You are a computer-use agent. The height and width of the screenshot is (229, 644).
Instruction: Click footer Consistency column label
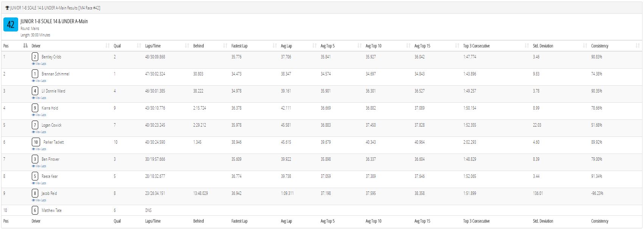tap(600, 221)
